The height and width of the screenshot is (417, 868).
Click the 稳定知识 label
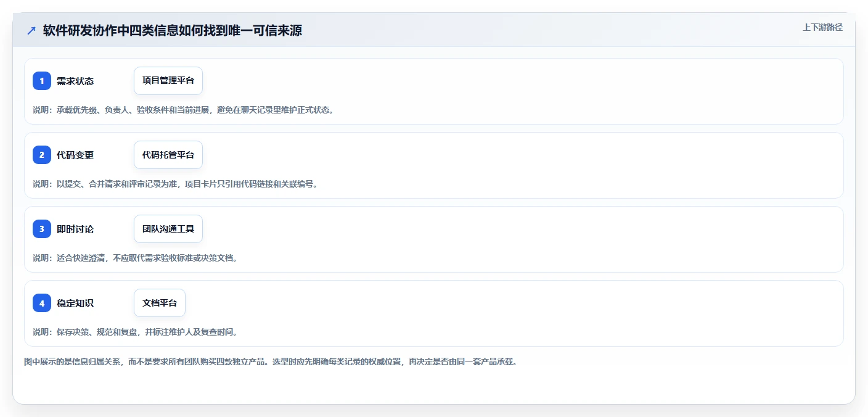[75, 303]
